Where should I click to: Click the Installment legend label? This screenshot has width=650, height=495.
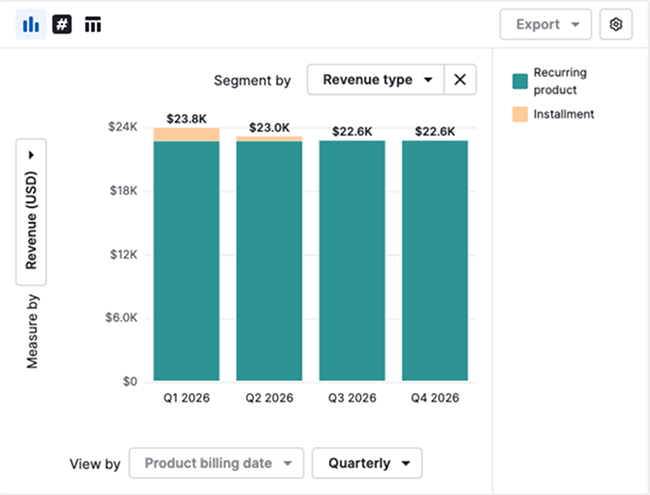click(x=564, y=114)
